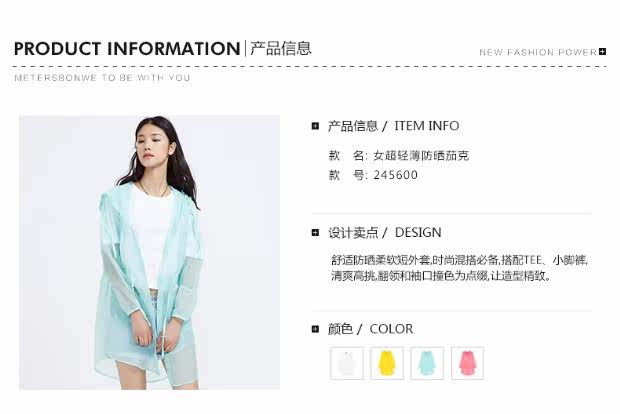Click the 产品信息 header text
Image resolution: width=620 pixels, height=414 pixels.
click(281, 49)
